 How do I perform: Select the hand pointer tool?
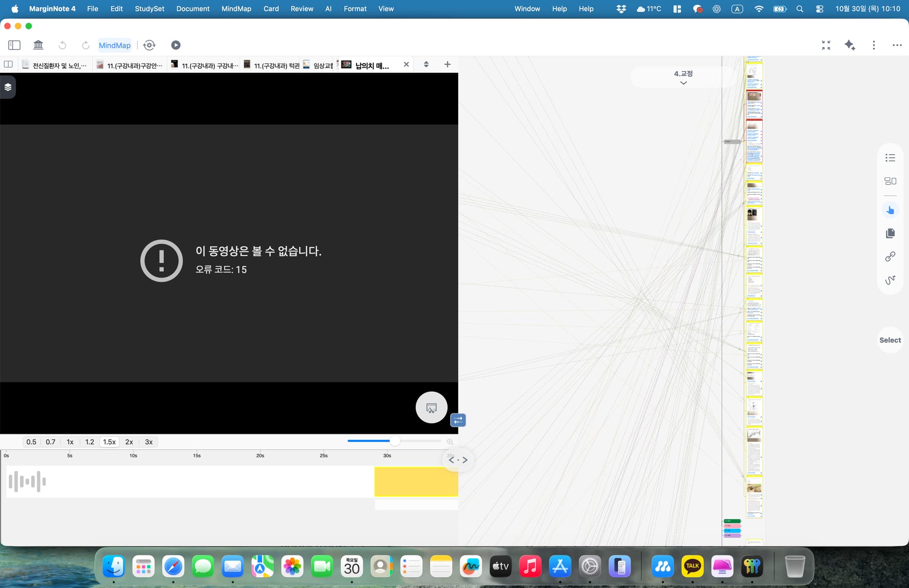tap(890, 210)
